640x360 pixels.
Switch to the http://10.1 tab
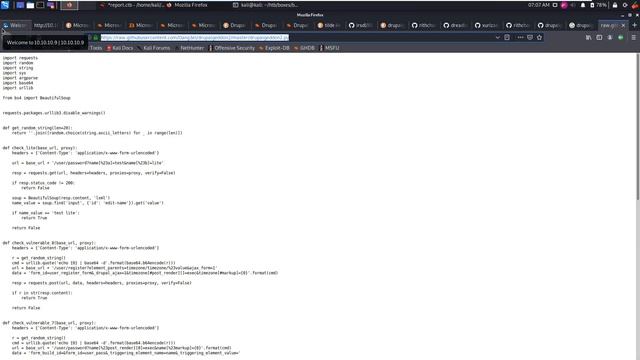point(46,25)
